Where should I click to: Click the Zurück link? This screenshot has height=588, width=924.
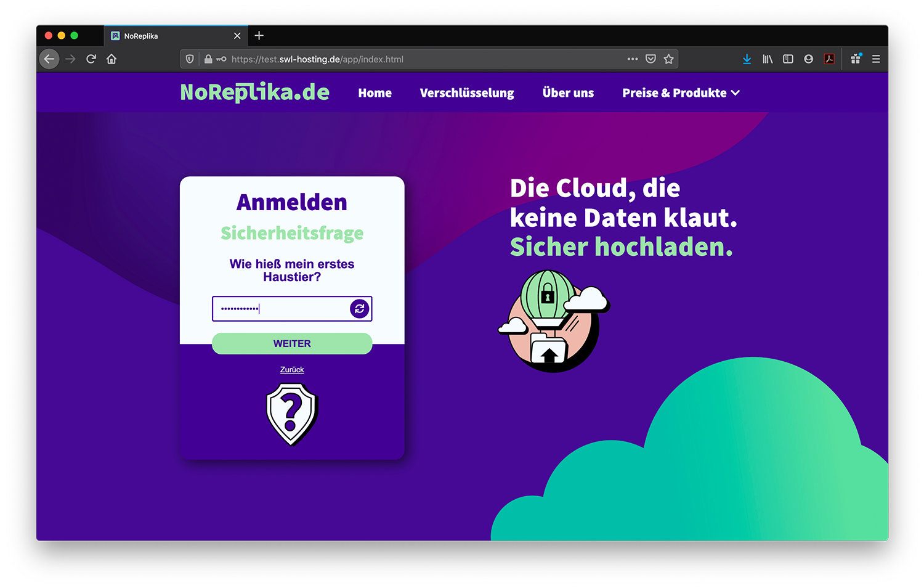point(292,370)
